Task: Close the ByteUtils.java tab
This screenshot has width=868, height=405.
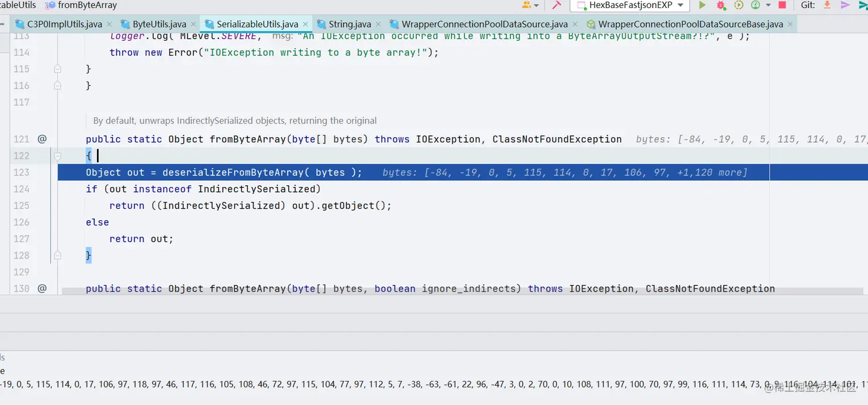Action: pos(193,25)
